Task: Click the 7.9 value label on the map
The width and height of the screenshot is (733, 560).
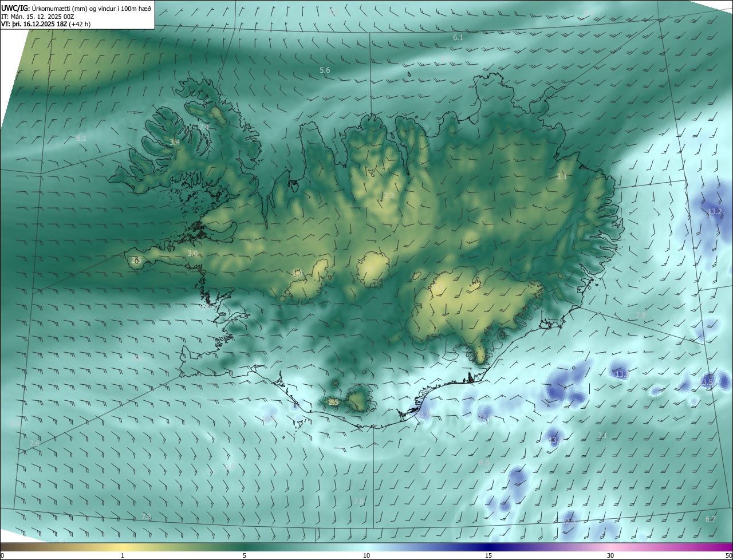Action: pos(640,316)
